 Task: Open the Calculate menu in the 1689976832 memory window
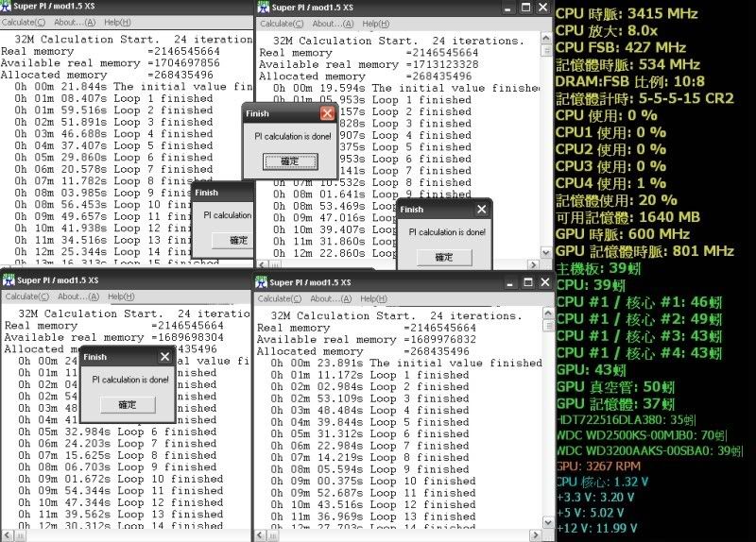pyautogui.click(x=280, y=298)
